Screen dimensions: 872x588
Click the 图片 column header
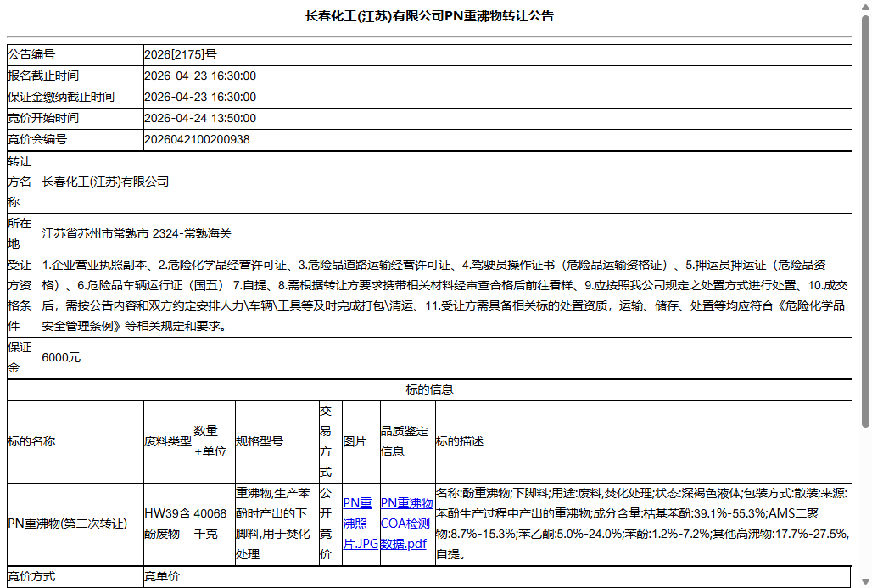(x=361, y=442)
